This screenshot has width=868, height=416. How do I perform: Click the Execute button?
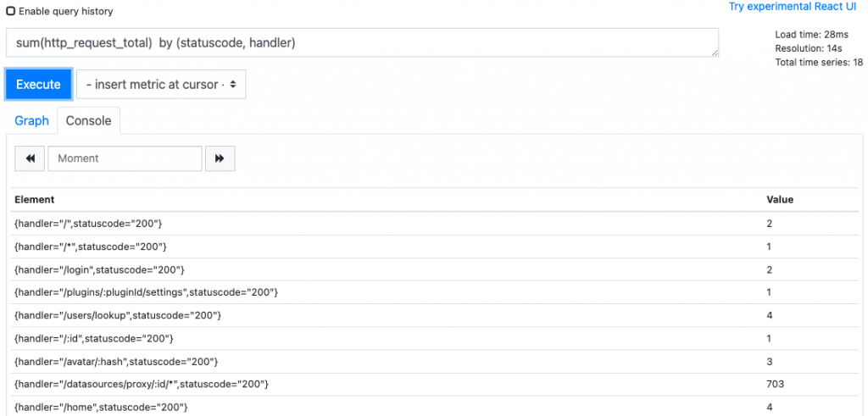pos(38,85)
